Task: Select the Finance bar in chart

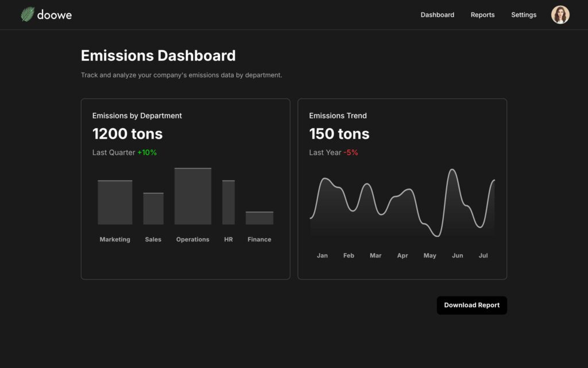Action: [260, 218]
